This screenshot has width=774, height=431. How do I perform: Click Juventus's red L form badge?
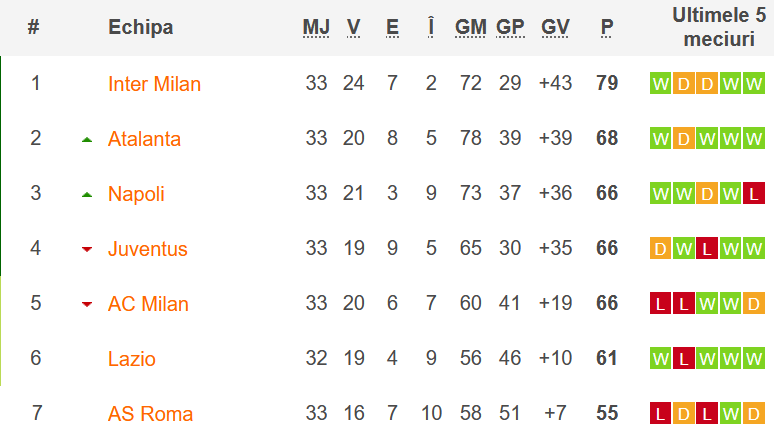click(707, 249)
